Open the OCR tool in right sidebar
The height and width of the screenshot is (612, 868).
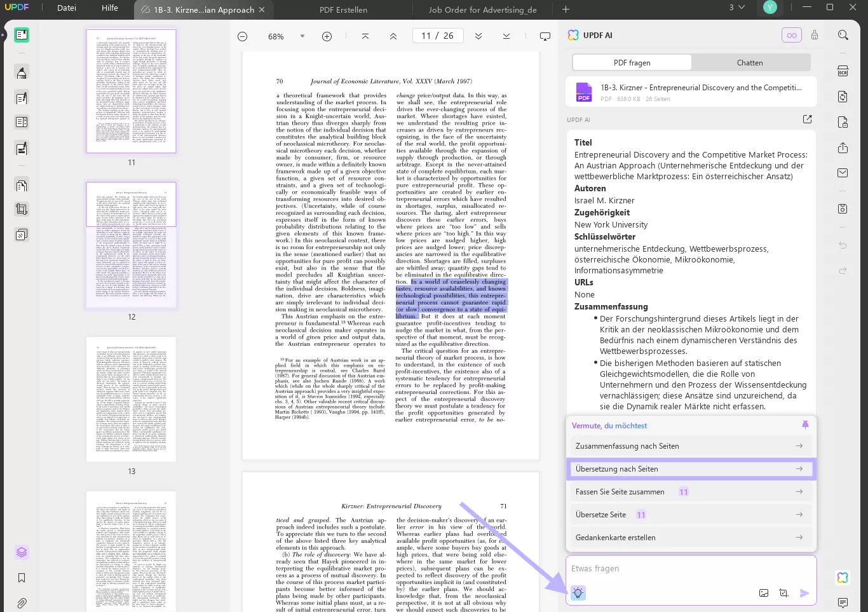843,71
